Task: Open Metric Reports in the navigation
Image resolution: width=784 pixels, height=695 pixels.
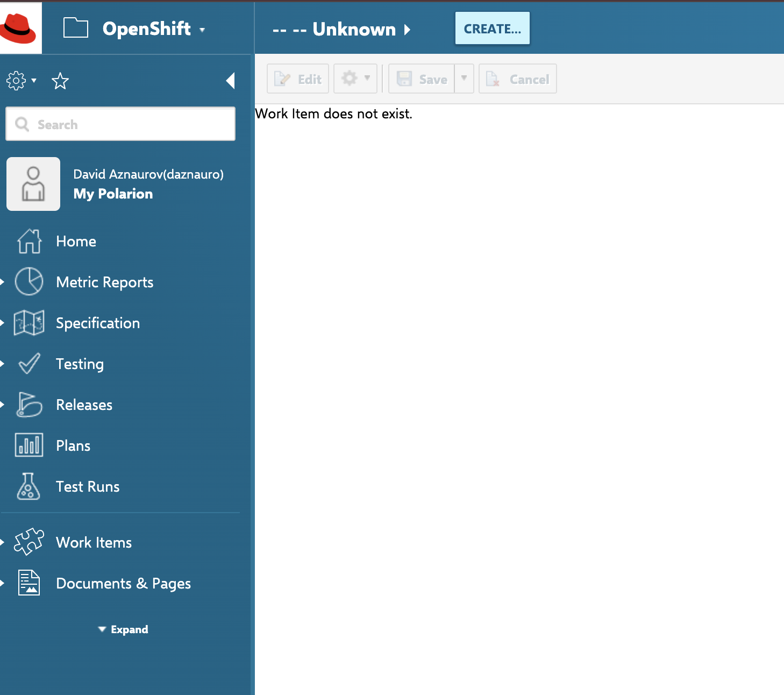Action: click(105, 282)
